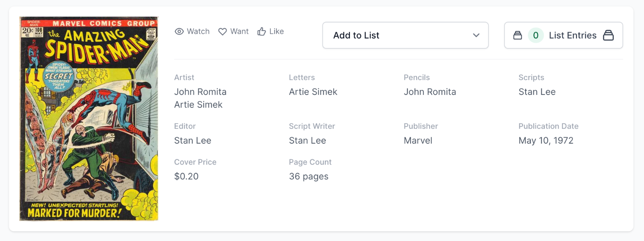644x241 pixels.
Task: Select John Romita under Pencils
Action: (429, 92)
